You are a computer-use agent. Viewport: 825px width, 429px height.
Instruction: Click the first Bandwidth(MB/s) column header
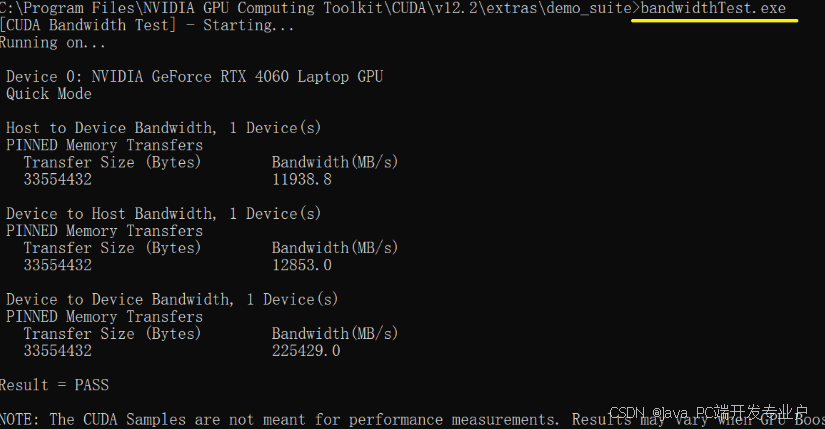(x=335, y=162)
